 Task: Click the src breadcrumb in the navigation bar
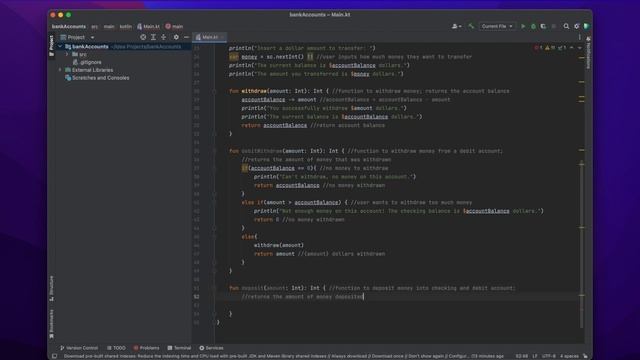pyautogui.click(x=94, y=27)
